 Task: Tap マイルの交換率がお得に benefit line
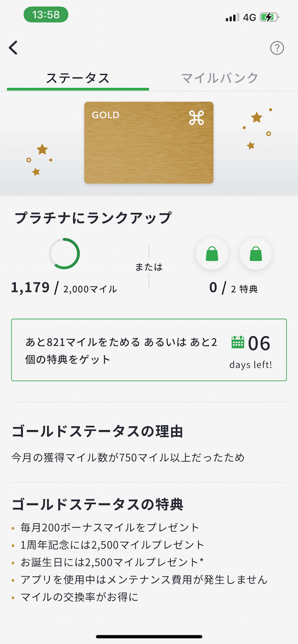[x=80, y=597]
